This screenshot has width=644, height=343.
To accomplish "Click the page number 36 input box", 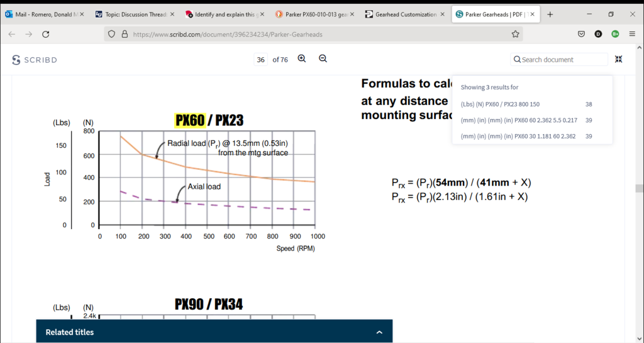I will coord(260,59).
